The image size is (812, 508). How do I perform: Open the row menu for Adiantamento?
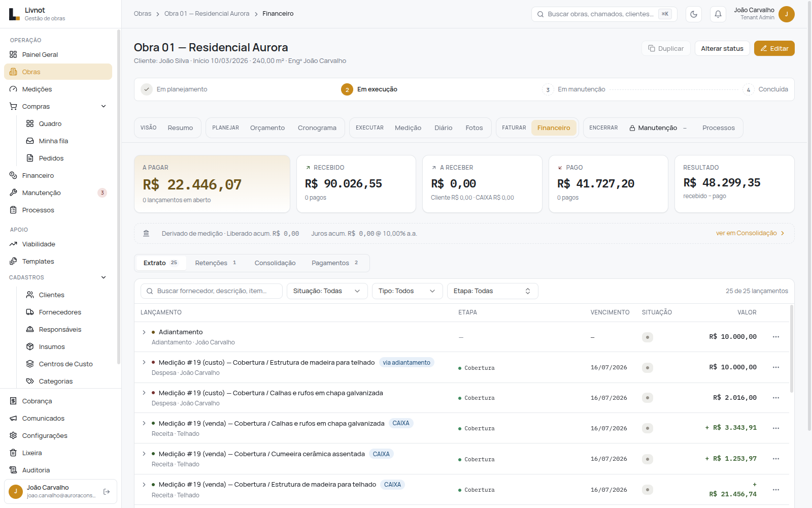[776, 337]
